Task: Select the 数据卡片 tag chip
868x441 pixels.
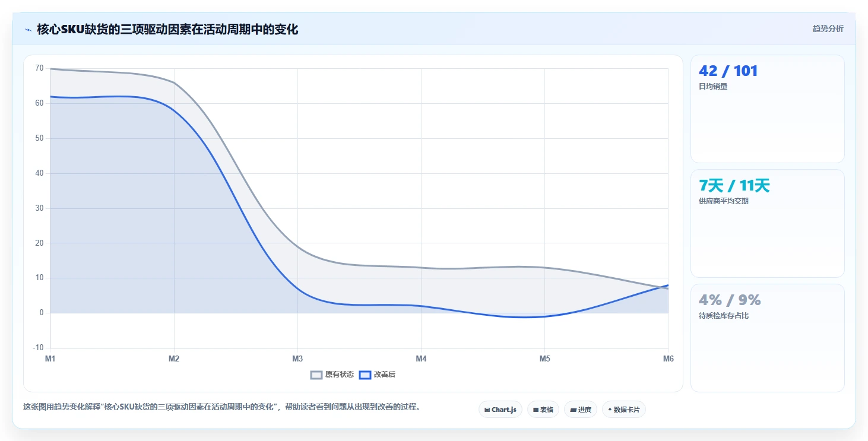Action: (x=624, y=410)
